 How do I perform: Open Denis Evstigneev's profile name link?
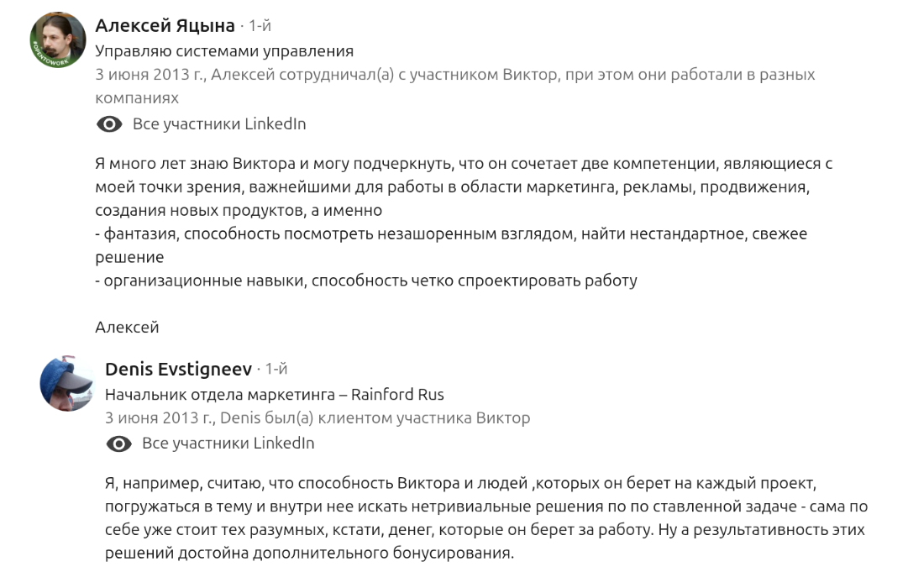pyautogui.click(x=178, y=370)
